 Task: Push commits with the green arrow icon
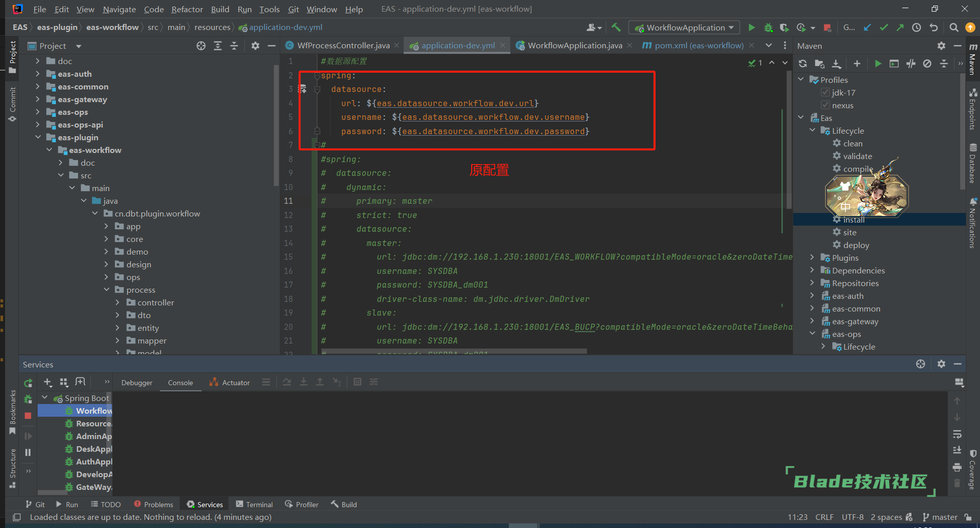pyautogui.click(x=900, y=27)
